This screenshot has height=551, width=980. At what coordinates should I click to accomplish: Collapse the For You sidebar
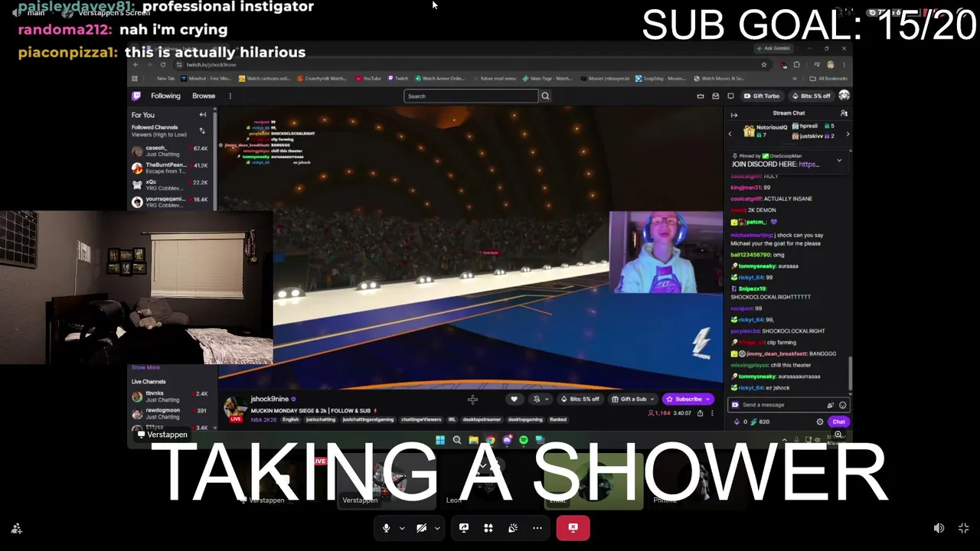203,115
